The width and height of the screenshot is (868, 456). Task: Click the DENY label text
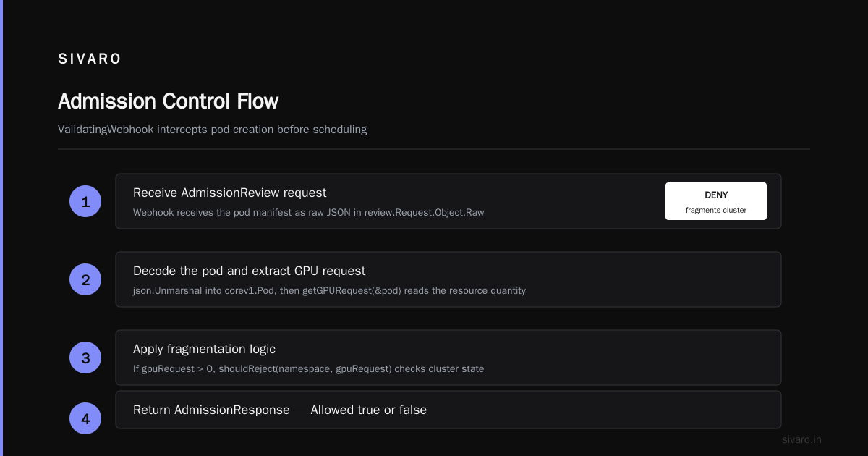716,195
